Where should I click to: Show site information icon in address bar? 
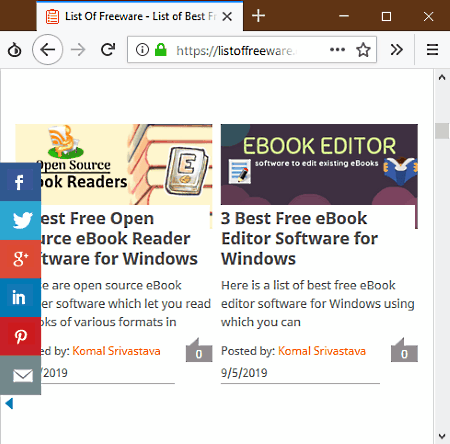click(x=142, y=50)
